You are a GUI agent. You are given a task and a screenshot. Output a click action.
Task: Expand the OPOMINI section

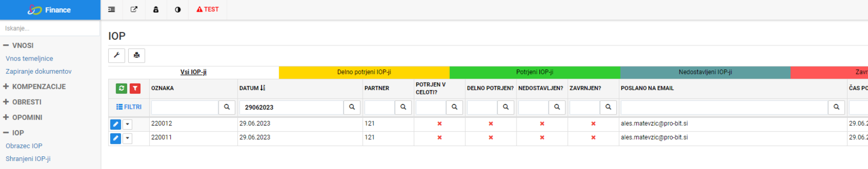tap(23, 117)
